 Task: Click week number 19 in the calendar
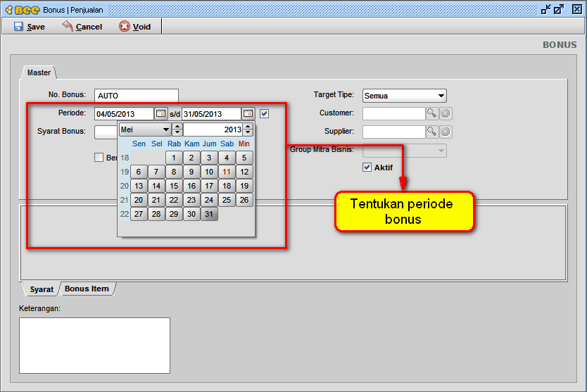(x=125, y=172)
